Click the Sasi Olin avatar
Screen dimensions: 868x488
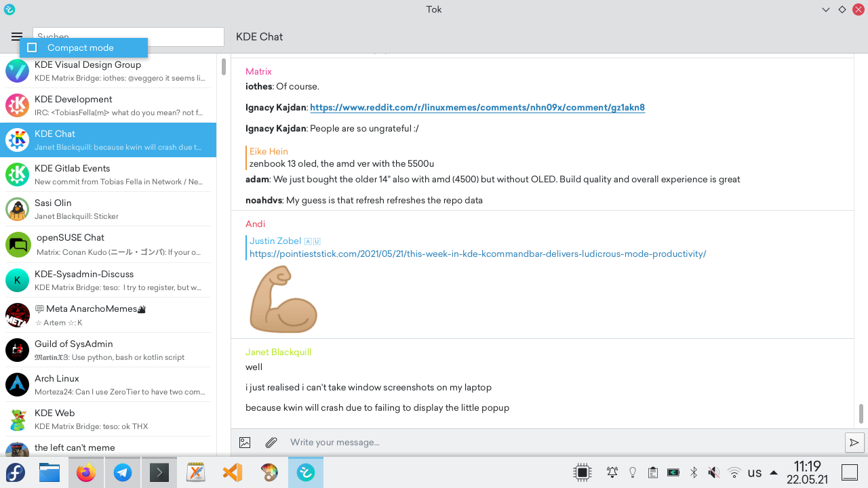coord(18,209)
